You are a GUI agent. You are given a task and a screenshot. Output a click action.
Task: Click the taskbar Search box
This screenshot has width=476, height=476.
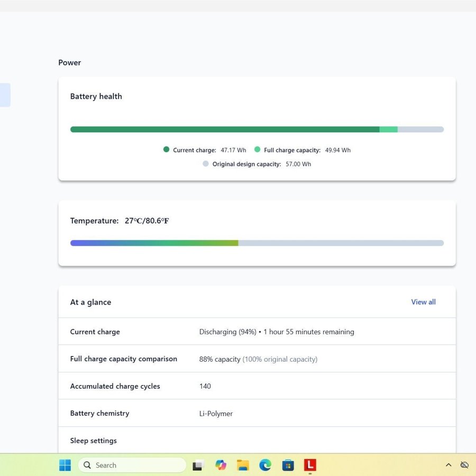(x=132, y=465)
